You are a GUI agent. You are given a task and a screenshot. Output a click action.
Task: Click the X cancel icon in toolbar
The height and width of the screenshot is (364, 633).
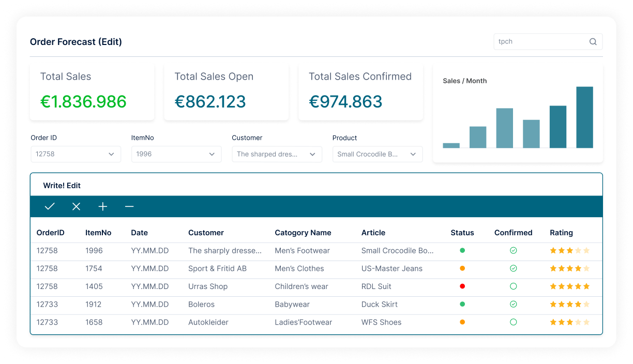(76, 207)
